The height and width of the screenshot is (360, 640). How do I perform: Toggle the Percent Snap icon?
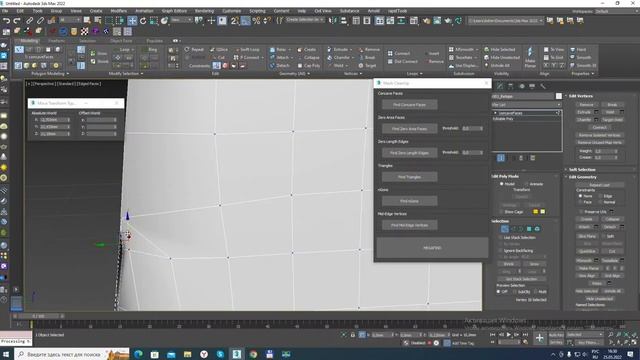point(256,20)
